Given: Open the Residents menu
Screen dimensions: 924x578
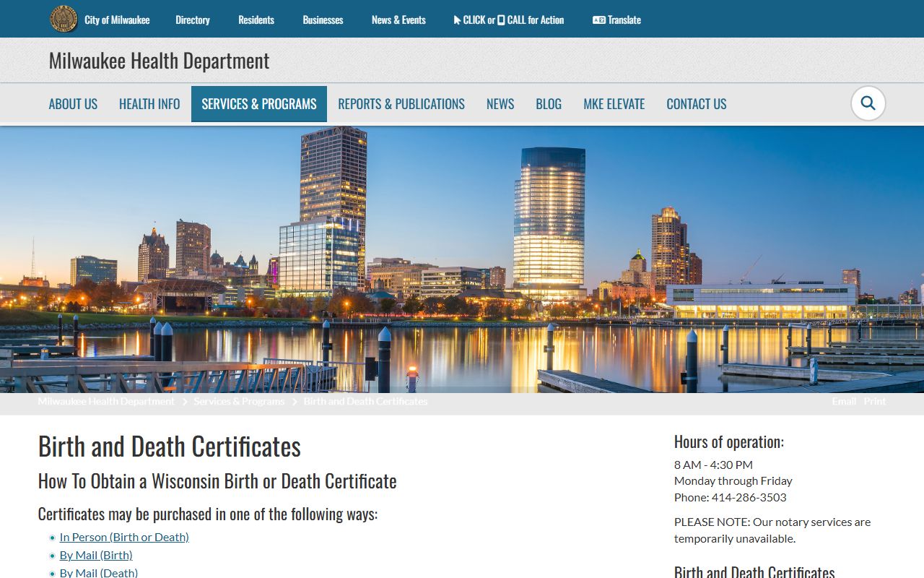Looking at the screenshot, I should click(x=256, y=20).
